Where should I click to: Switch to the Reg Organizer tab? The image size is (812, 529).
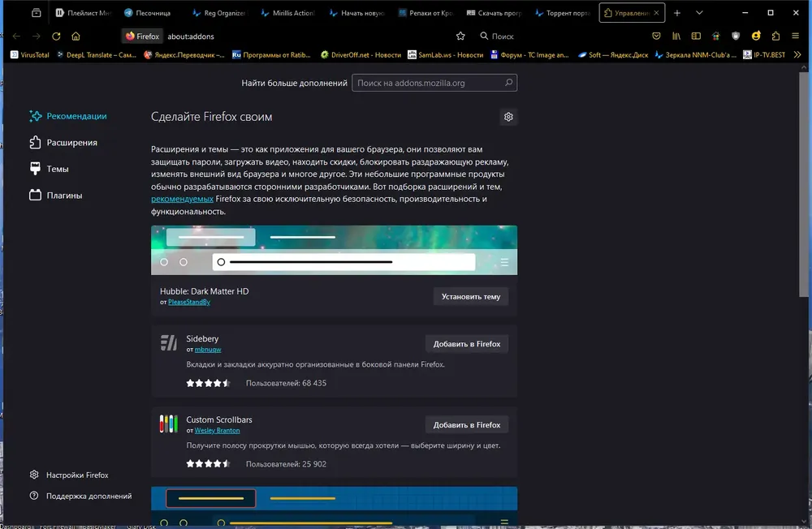click(x=219, y=13)
